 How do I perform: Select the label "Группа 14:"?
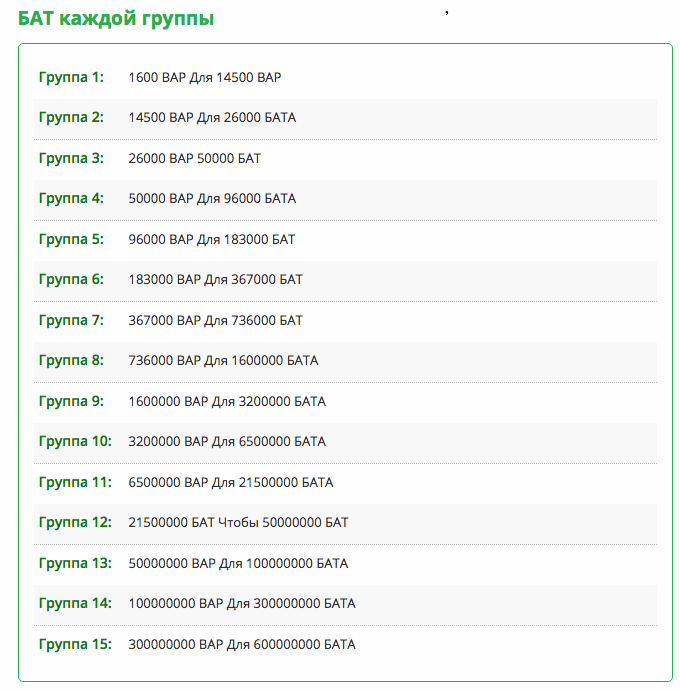point(75,603)
